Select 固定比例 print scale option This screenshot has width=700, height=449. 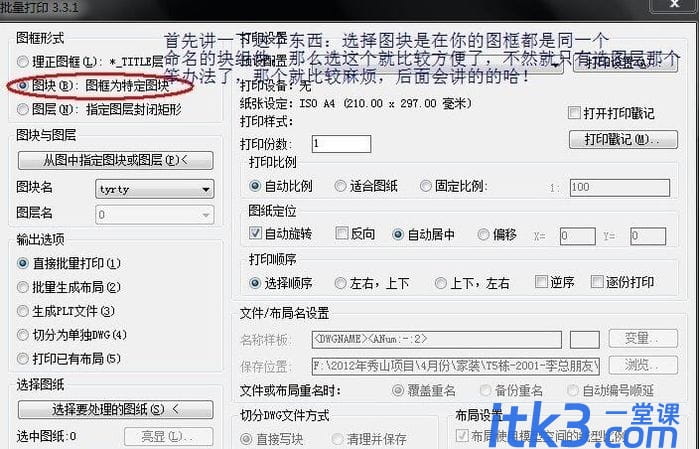[x=425, y=186]
